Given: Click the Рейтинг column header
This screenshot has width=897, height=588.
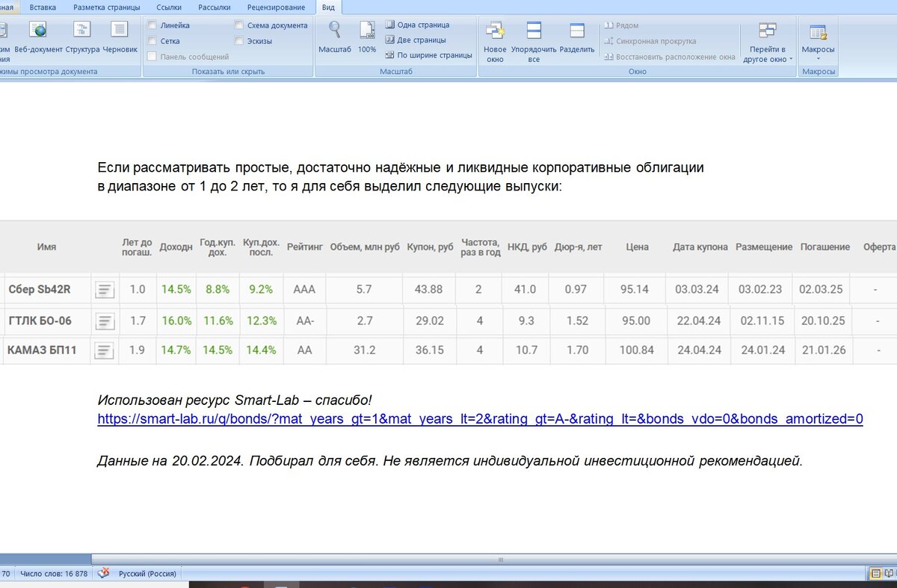Looking at the screenshot, I should [x=305, y=247].
